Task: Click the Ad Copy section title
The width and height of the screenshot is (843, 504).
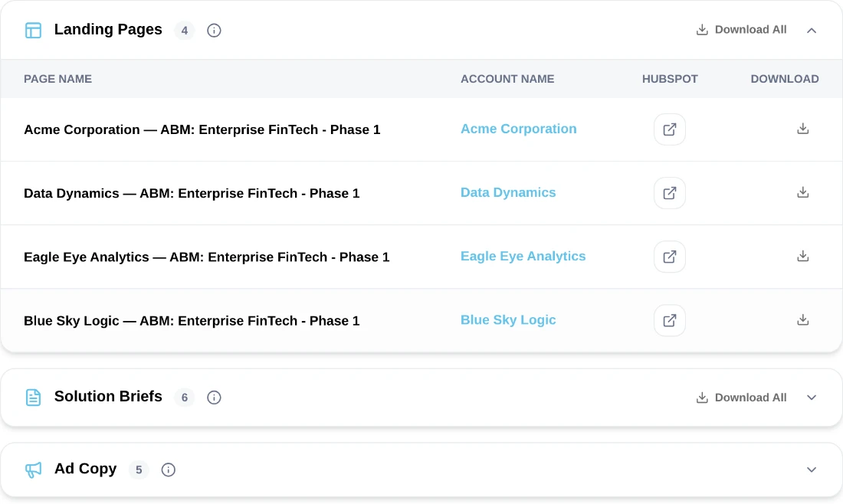Action: coord(86,469)
